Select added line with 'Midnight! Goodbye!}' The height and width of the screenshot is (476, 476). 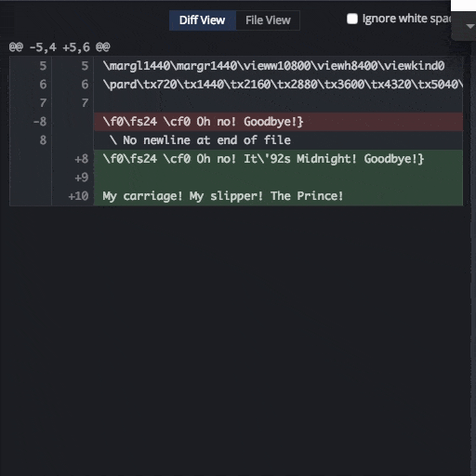click(x=279, y=159)
